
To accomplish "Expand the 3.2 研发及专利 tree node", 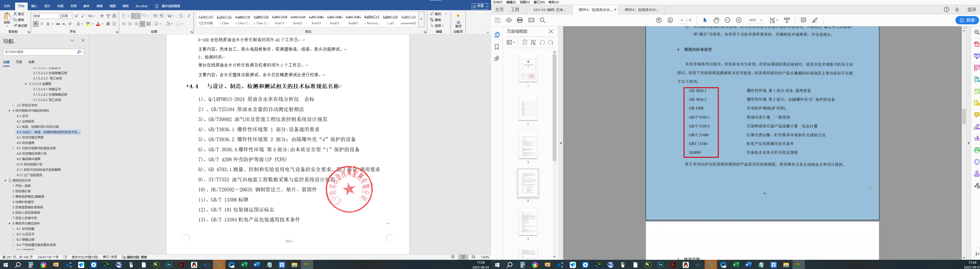I will (13, 105).
